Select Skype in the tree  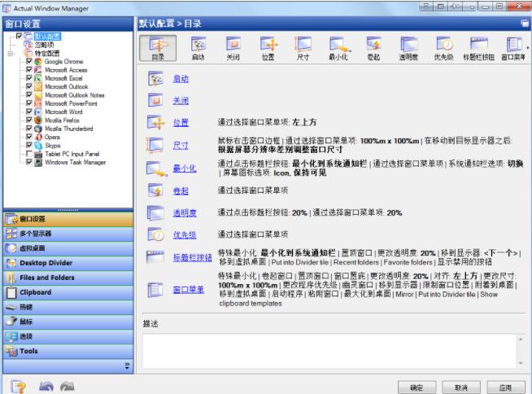[53, 146]
